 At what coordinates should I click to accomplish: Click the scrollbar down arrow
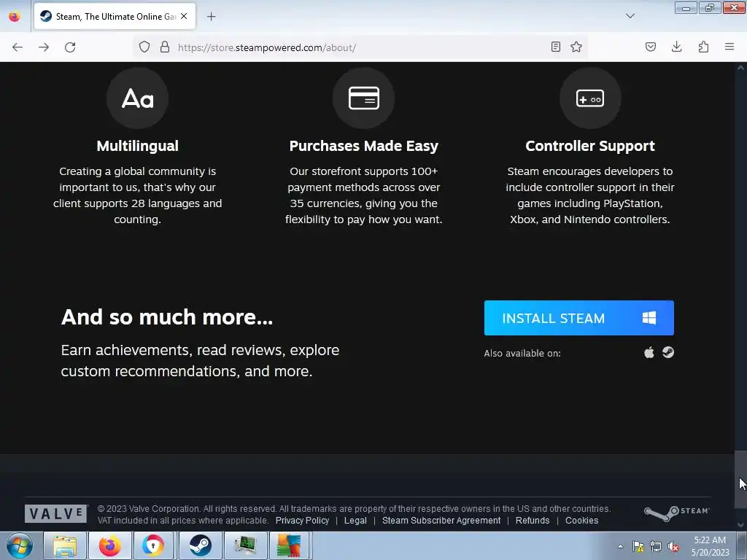click(x=740, y=525)
